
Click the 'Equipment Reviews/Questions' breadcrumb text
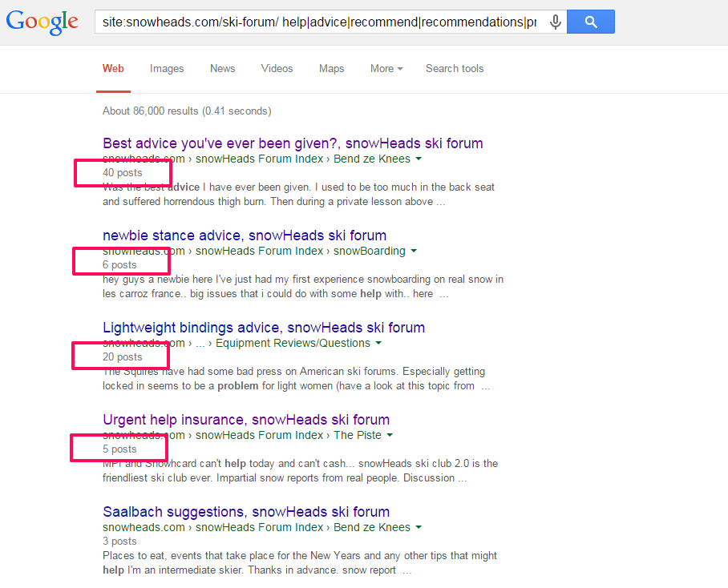(x=293, y=343)
